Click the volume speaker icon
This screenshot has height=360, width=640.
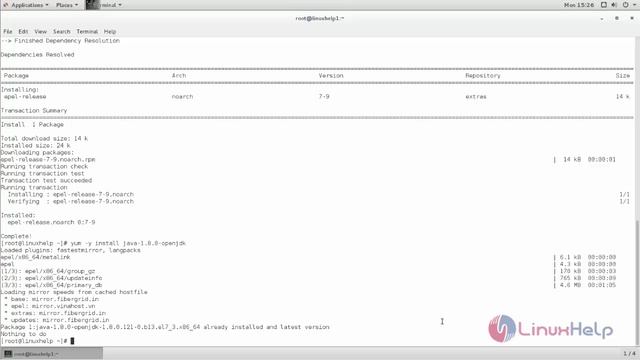click(614, 5)
